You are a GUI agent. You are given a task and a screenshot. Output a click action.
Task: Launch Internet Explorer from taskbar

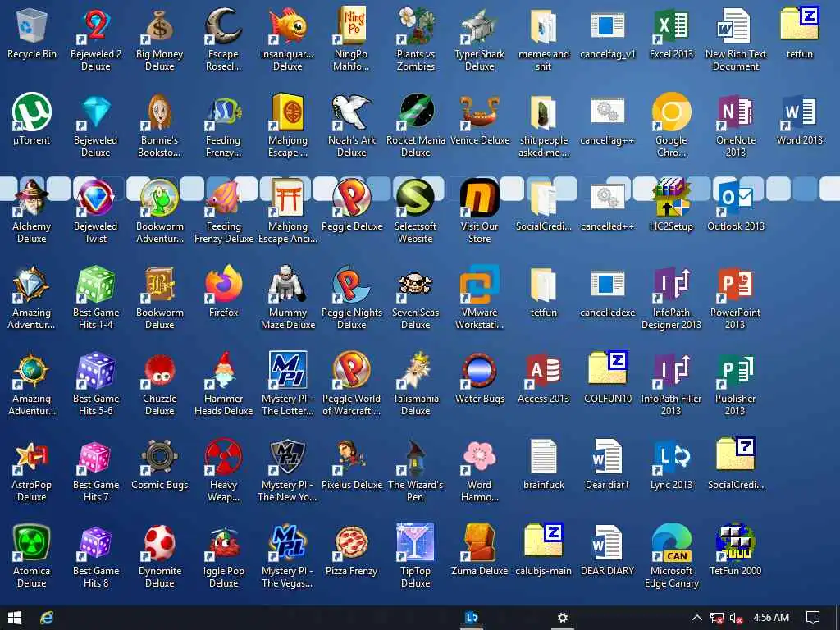(x=47, y=618)
